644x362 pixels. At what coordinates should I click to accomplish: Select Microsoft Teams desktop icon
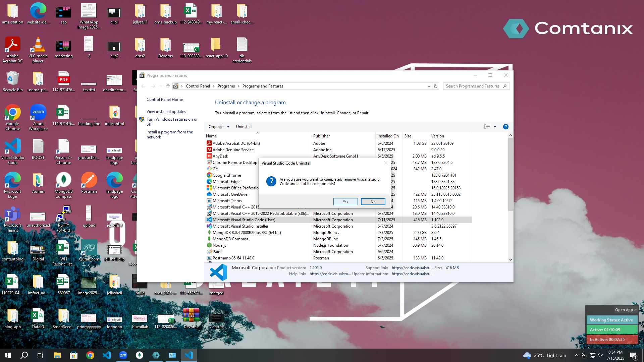pyautogui.click(x=12, y=219)
